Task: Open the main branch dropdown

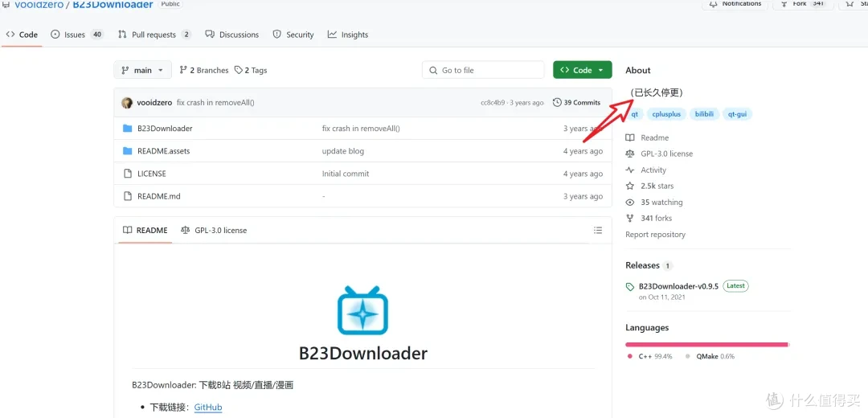Action: tap(143, 70)
